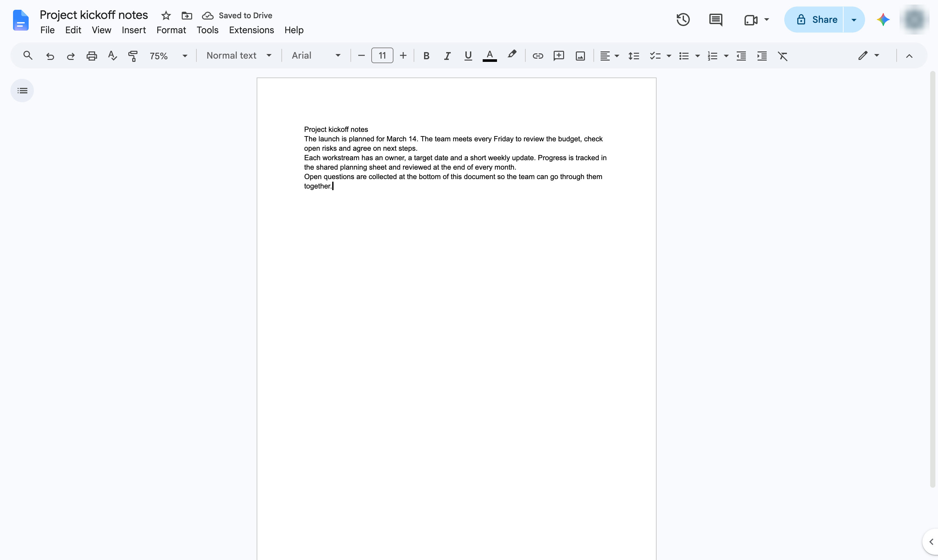Open the Arial font dropdown
The width and height of the screenshot is (938, 560).
316,56
